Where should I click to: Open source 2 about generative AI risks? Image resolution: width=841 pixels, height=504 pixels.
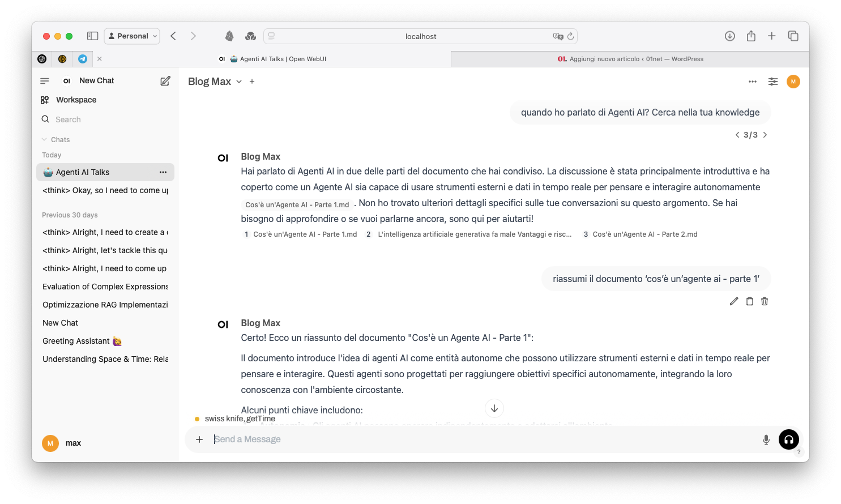[x=469, y=234]
